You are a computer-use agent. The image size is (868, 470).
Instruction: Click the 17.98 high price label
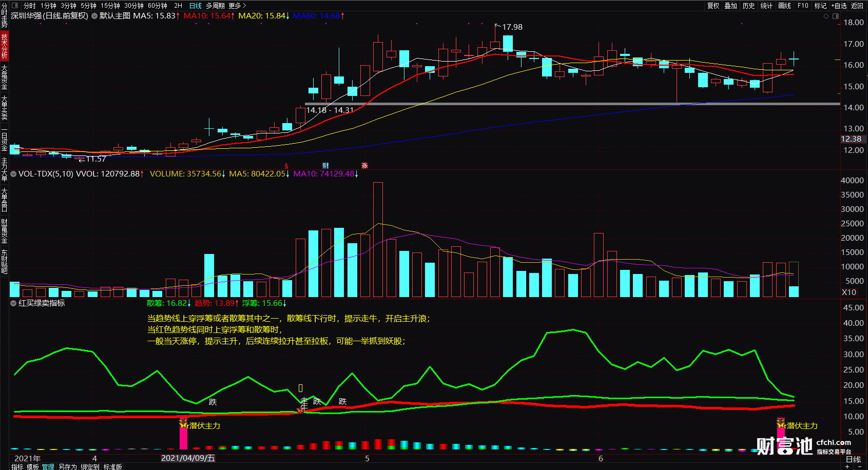(x=512, y=27)
